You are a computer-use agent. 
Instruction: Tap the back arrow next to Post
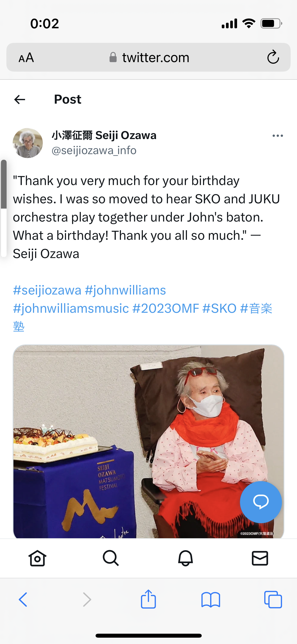click(x=20, y=100)
